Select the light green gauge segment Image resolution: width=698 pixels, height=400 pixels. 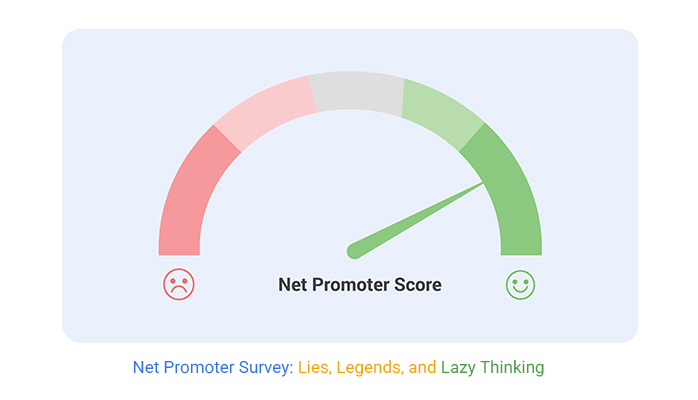tap(441, 111)
